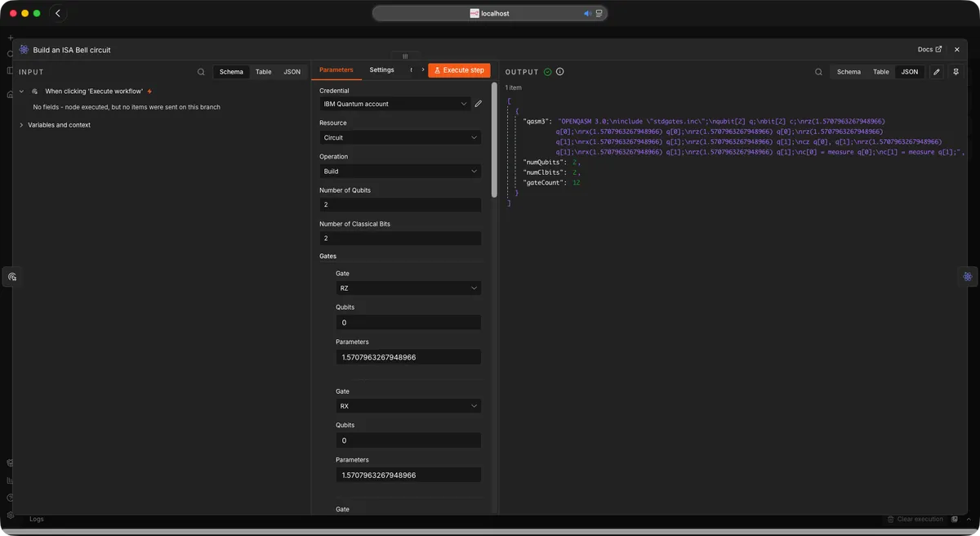The width and height of the screenshot is (980, 536).
Task: Expand the logs panel with chevron
Action: (969, 519)
